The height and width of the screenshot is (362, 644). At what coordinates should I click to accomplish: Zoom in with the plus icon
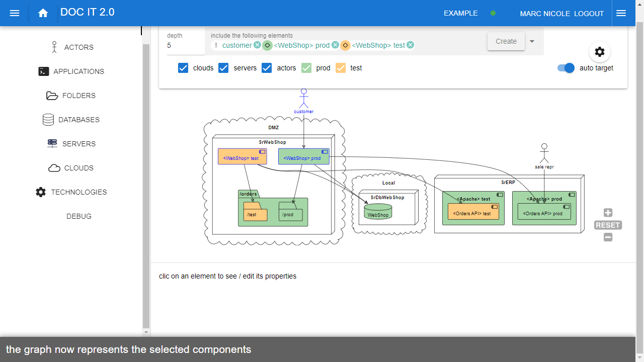[x=608, y=213]
